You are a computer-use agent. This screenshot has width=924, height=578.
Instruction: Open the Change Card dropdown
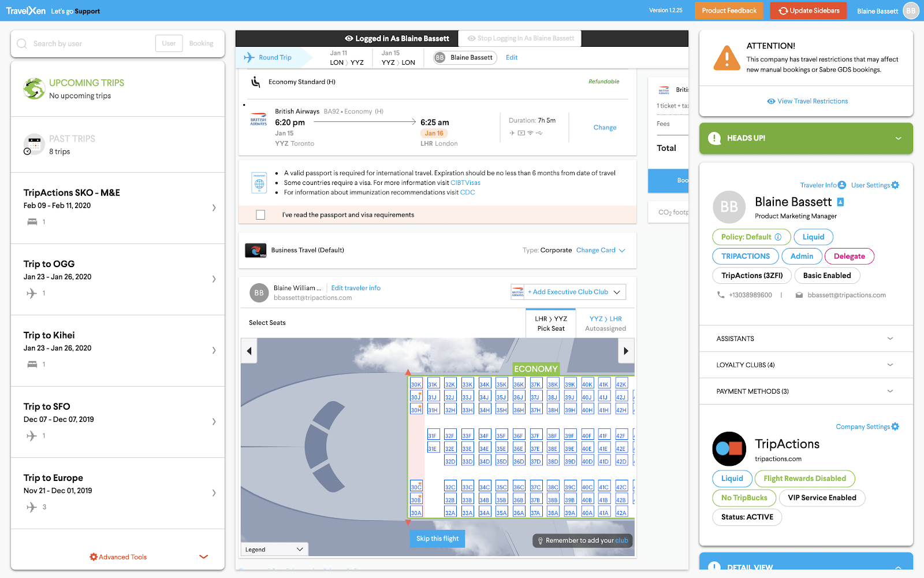point(601,250)
